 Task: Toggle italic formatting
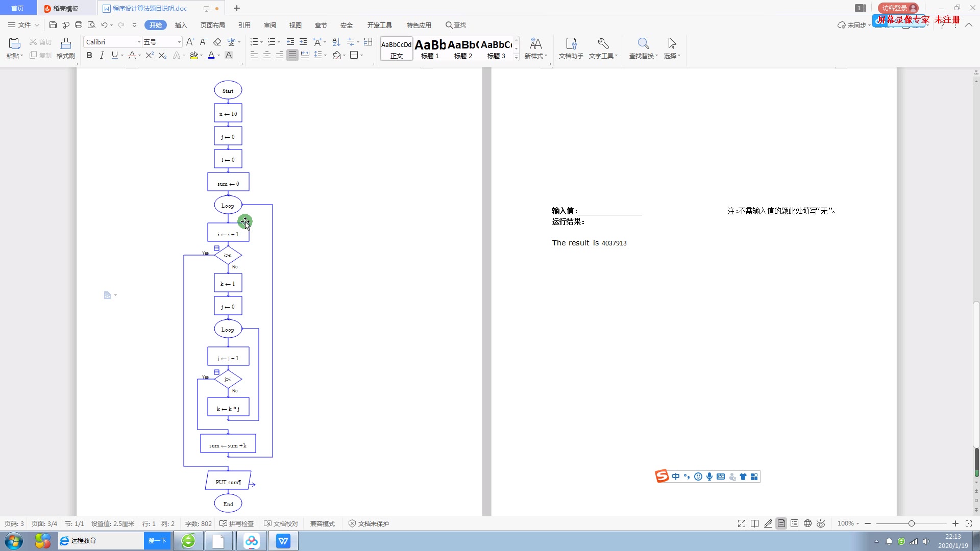pos(102,55)
